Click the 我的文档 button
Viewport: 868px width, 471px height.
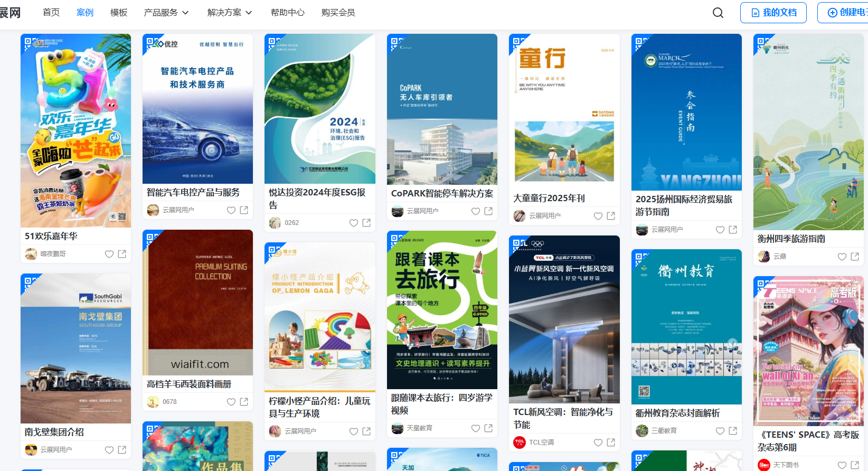pyautogui.click(x=773, y=13)
